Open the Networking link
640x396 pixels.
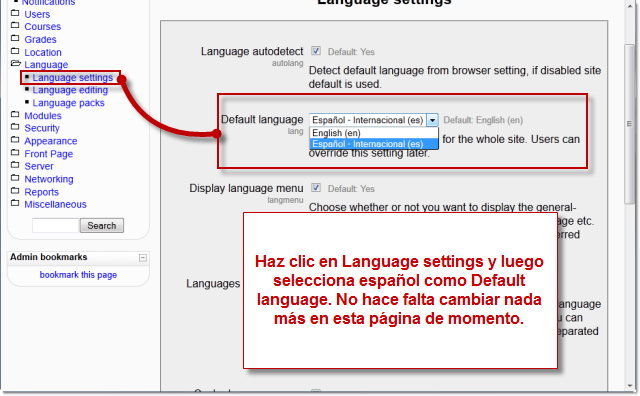(x=49, y=179)
